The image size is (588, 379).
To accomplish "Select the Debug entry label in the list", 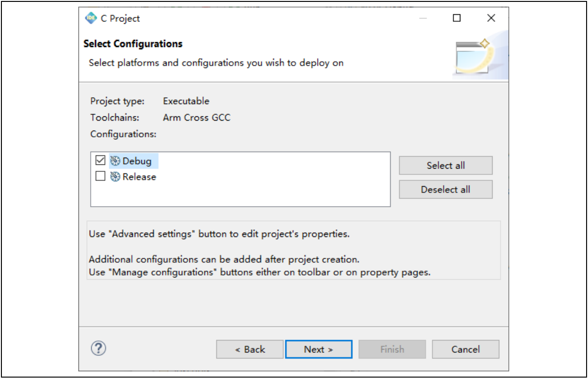I will point(137,161).
